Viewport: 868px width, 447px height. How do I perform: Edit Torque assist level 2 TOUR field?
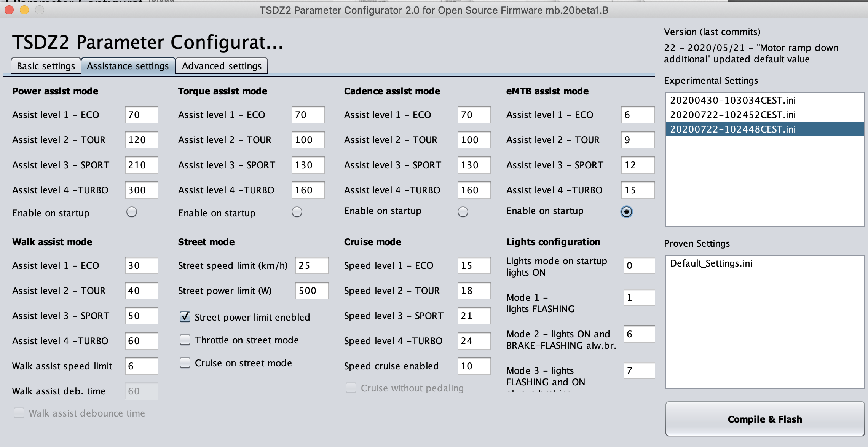[x=308, y=140]
